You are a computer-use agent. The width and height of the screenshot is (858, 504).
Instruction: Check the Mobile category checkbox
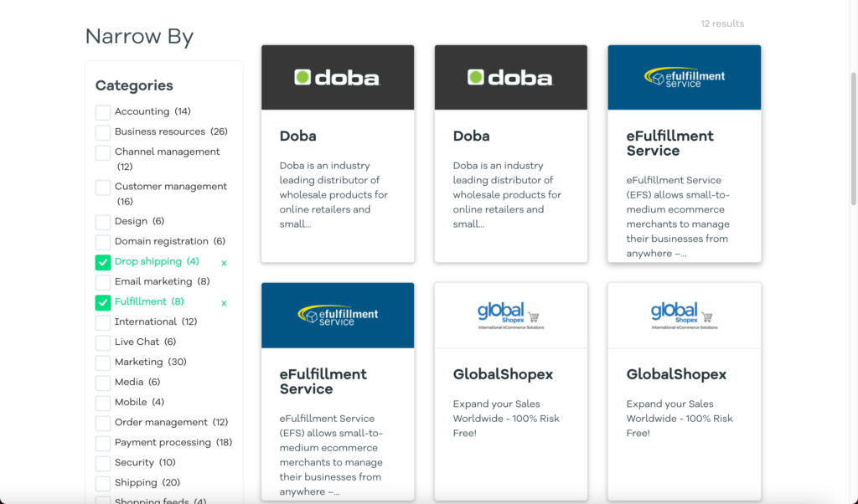103,403
